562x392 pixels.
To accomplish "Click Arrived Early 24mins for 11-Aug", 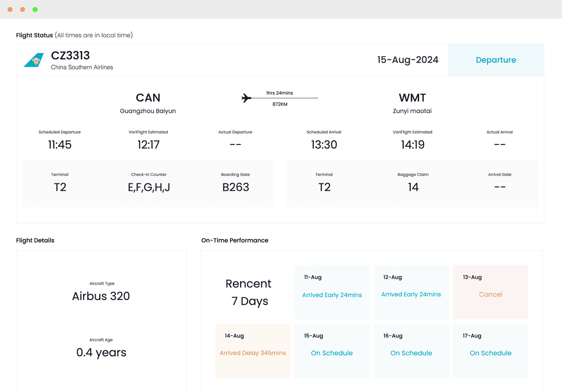I will [332, 295].
